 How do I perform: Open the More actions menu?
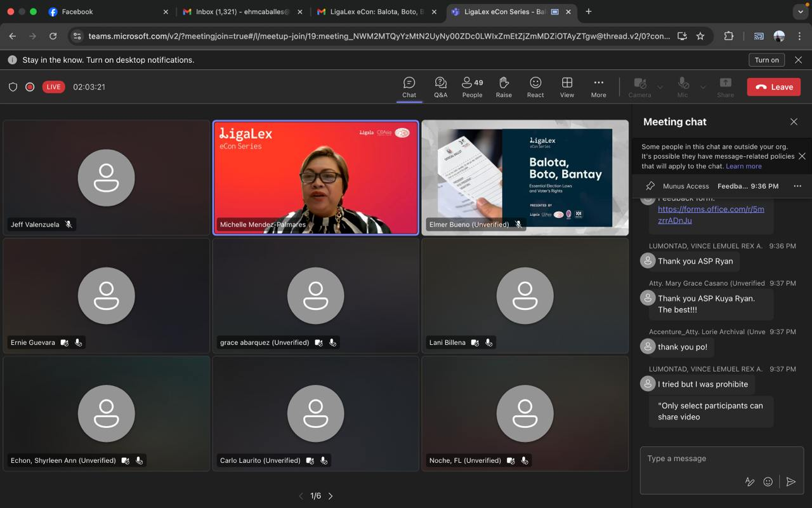coord(598,87)
